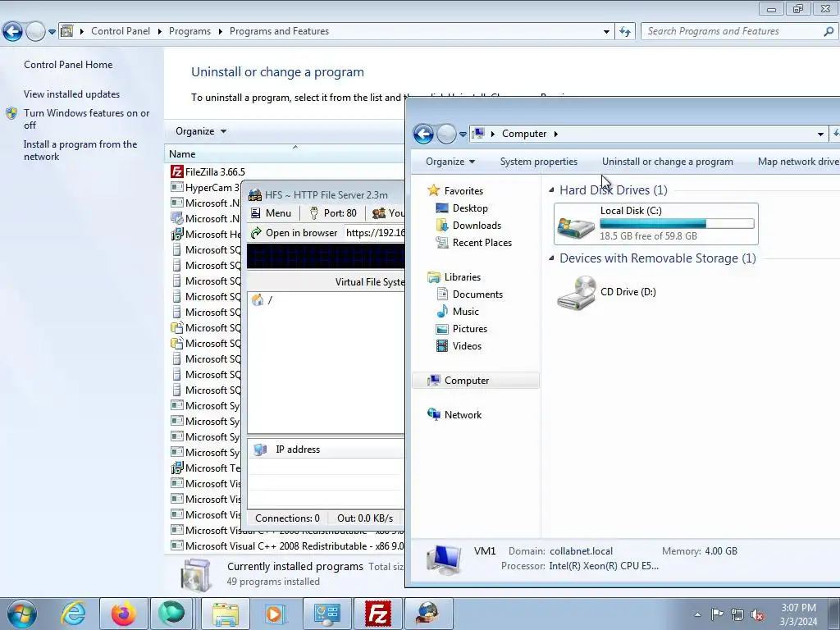
Task: Click Uninstall or change a program toolbar item
Action: pos(668,162)
